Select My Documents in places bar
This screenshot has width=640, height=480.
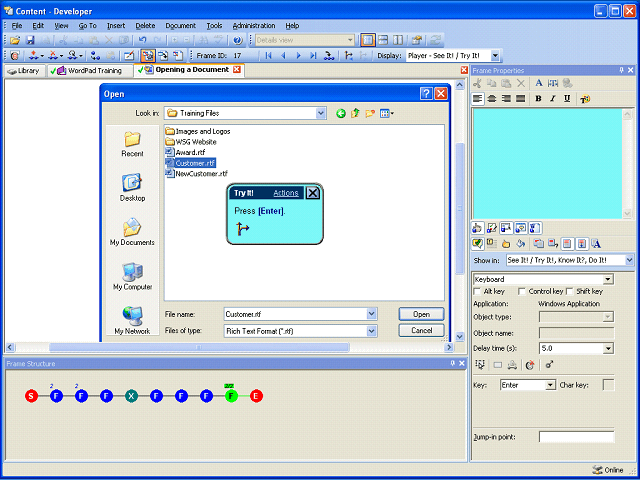(132, 232)
